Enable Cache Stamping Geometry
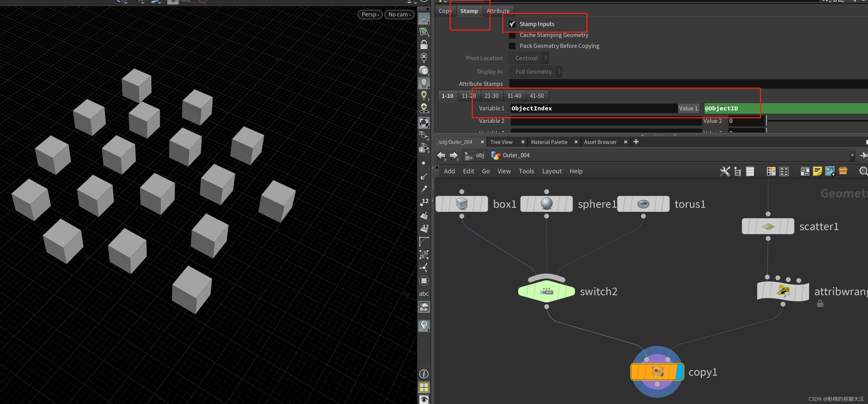Image resolution: width=868 pixels, height=404 pixels. coord(512,35)
